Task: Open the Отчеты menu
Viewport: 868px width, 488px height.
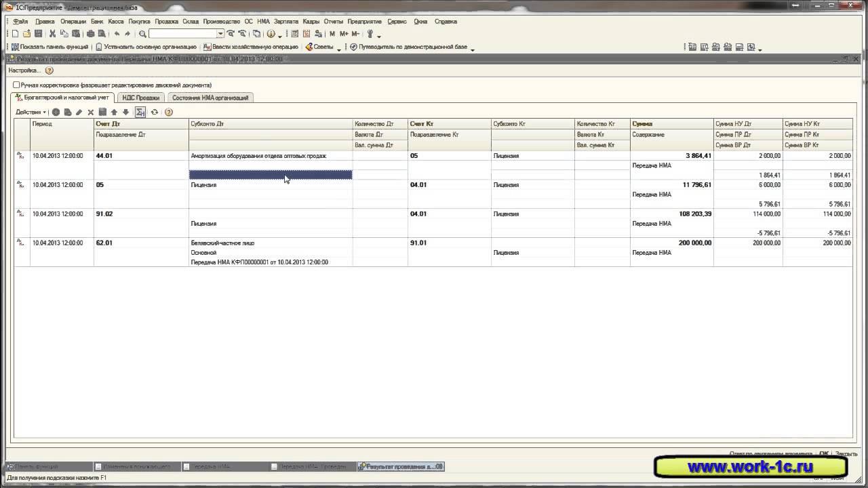Action: 334,21
